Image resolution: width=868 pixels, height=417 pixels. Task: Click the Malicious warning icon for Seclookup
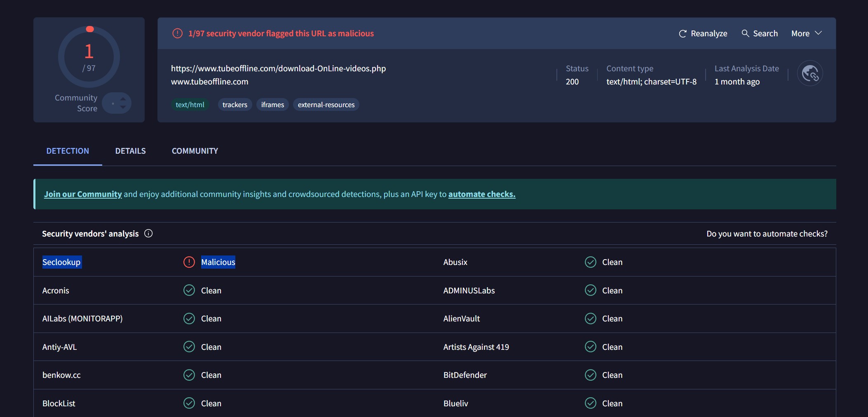click(x=189, y=262)
